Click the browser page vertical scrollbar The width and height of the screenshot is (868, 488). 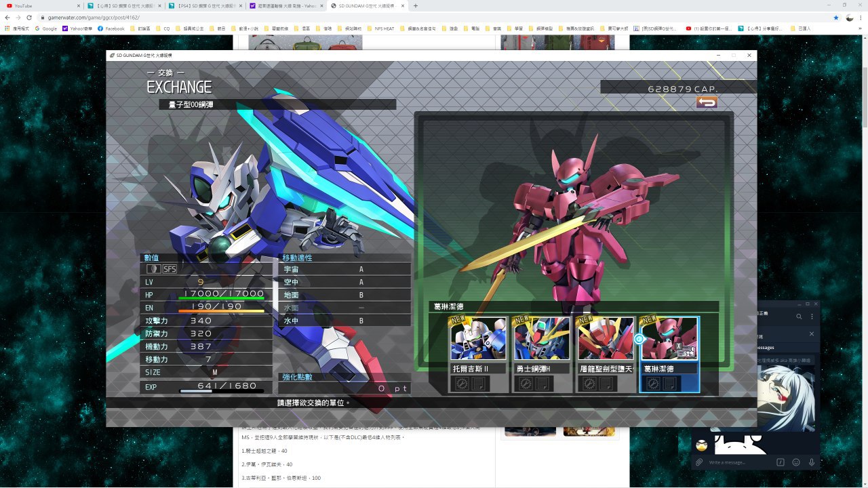click(864, 95)
